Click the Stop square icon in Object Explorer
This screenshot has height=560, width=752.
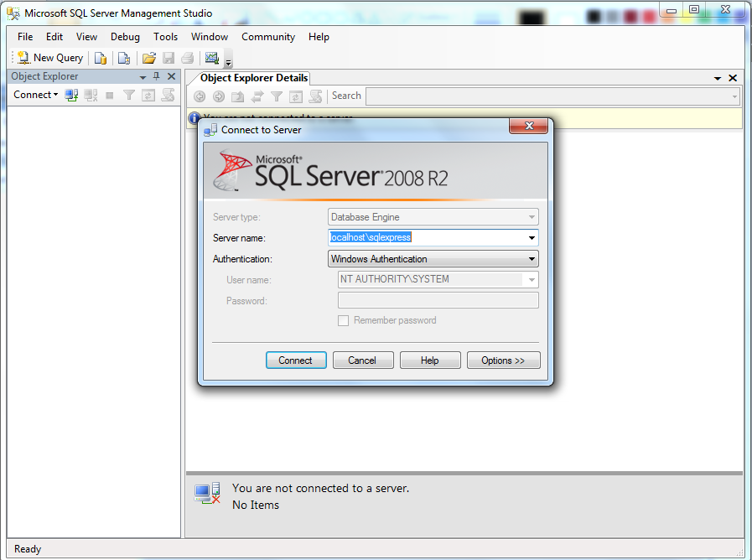pos(110,96)
